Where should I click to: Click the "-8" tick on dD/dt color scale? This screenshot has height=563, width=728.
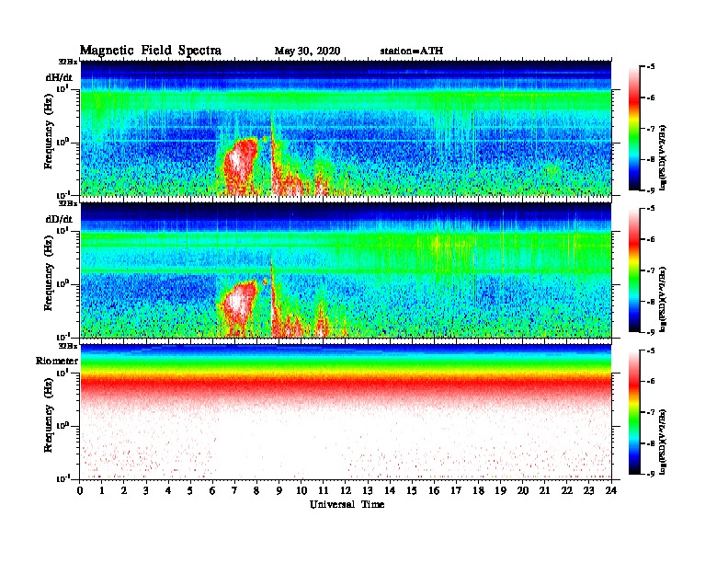651,302
